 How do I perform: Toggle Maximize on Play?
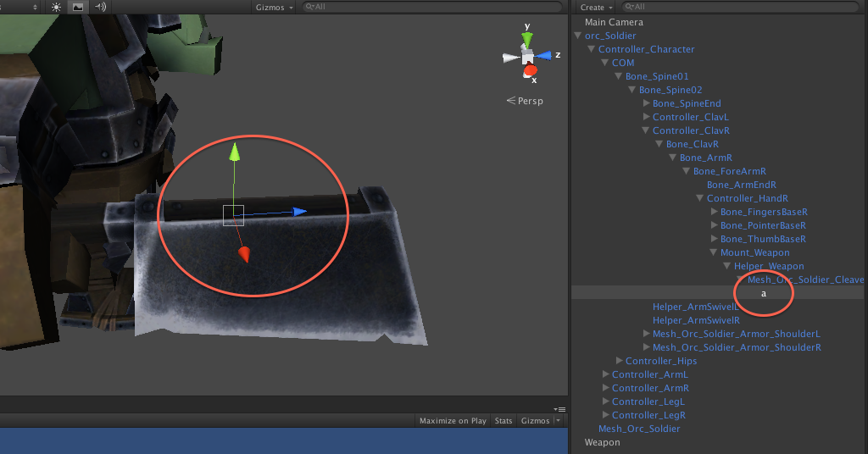click(453, 421)
